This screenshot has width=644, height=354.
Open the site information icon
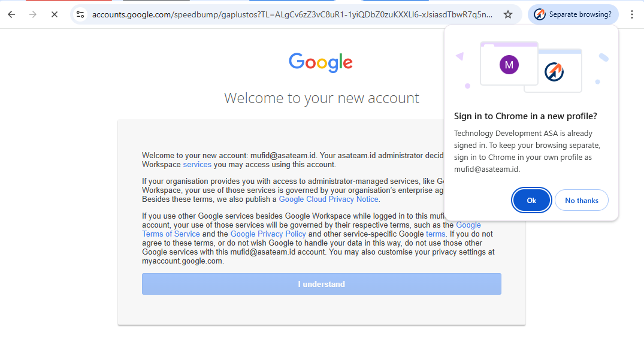pyautogui.click(x=80, y=14)
